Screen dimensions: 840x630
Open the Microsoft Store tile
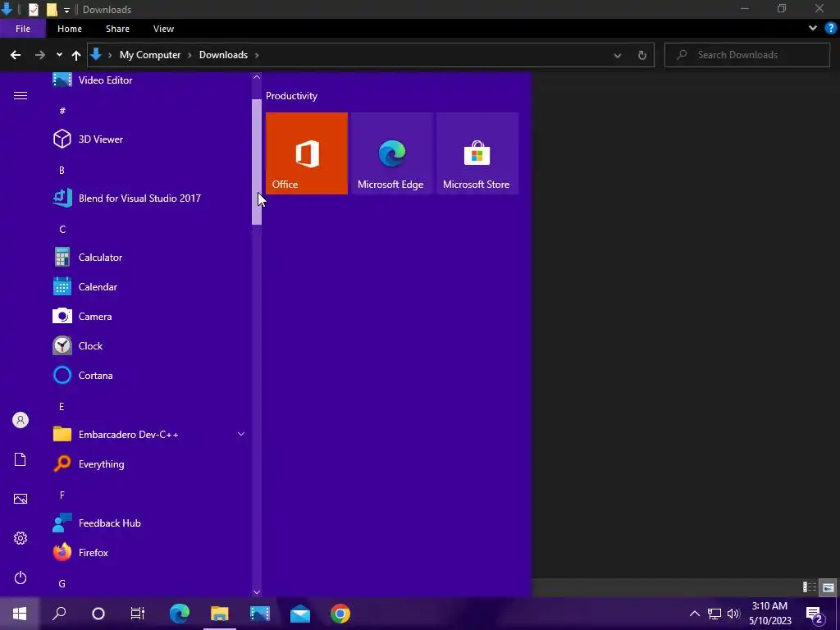click(477, 153)
